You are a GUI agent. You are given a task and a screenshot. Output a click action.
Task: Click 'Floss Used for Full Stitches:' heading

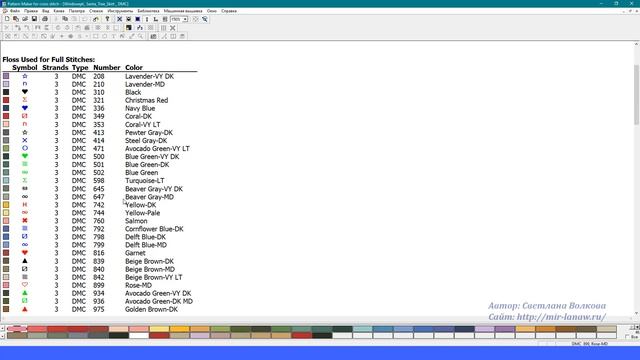[x=49, y=60]
